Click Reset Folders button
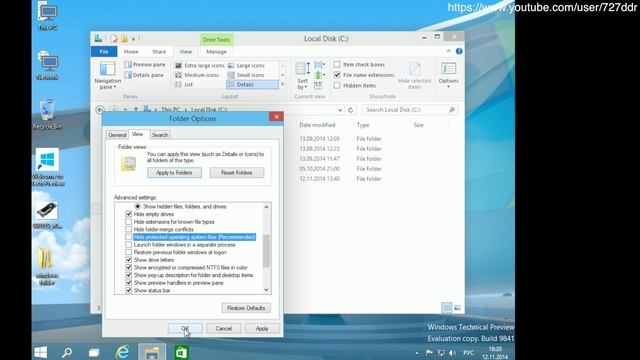 click(237, 173)
